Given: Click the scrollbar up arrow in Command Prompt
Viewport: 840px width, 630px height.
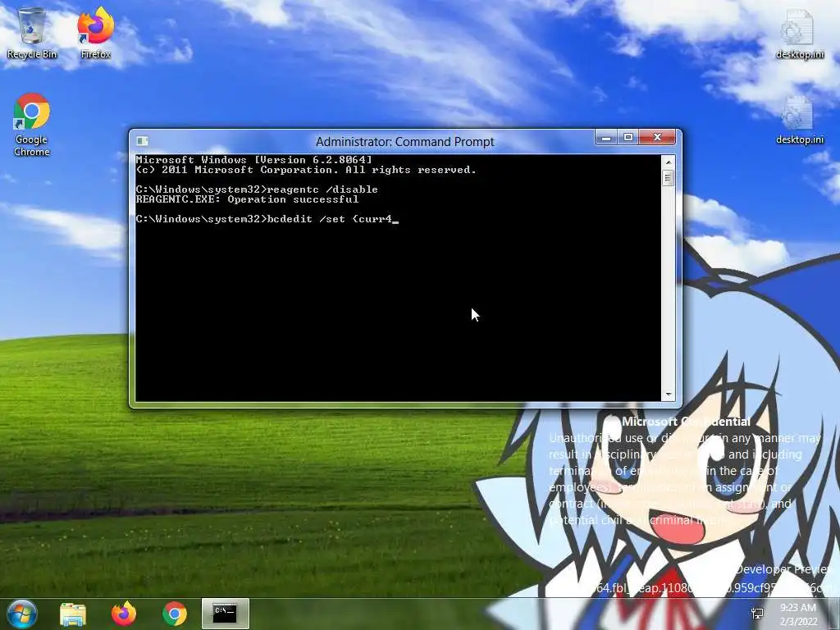Looking at the screenshot, I should [x=668, y=162].
